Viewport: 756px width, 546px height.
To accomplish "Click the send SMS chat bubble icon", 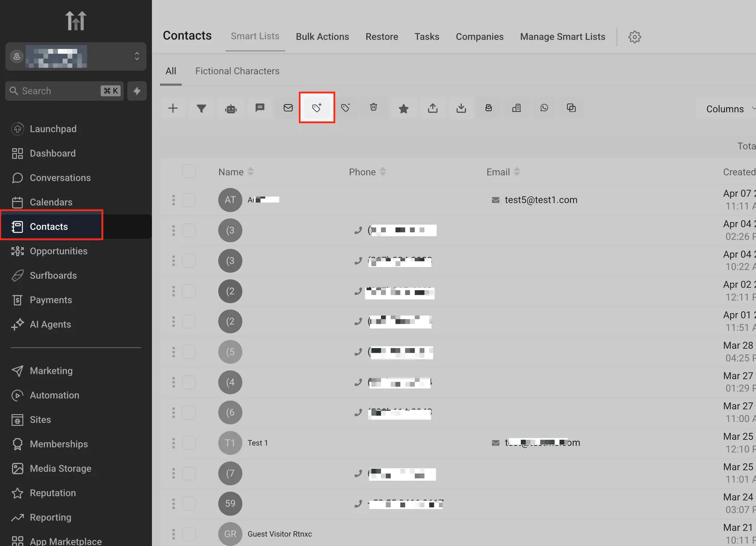I will pos(260,108).
